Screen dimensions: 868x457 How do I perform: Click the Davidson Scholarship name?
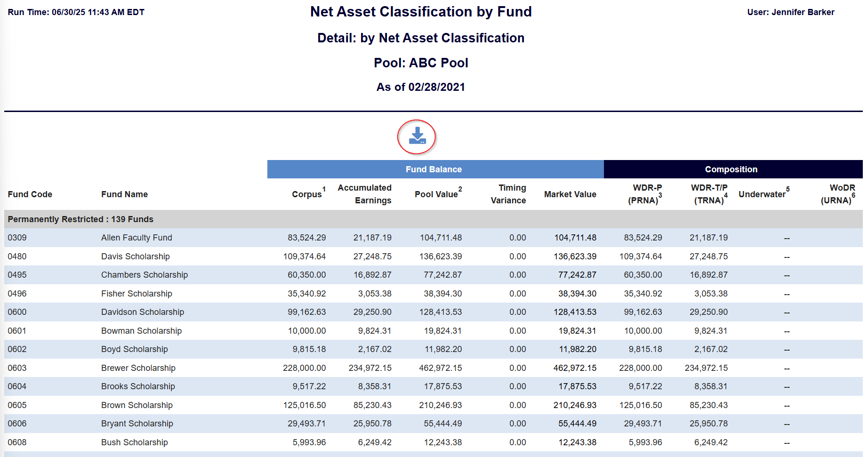click(143, 312)
